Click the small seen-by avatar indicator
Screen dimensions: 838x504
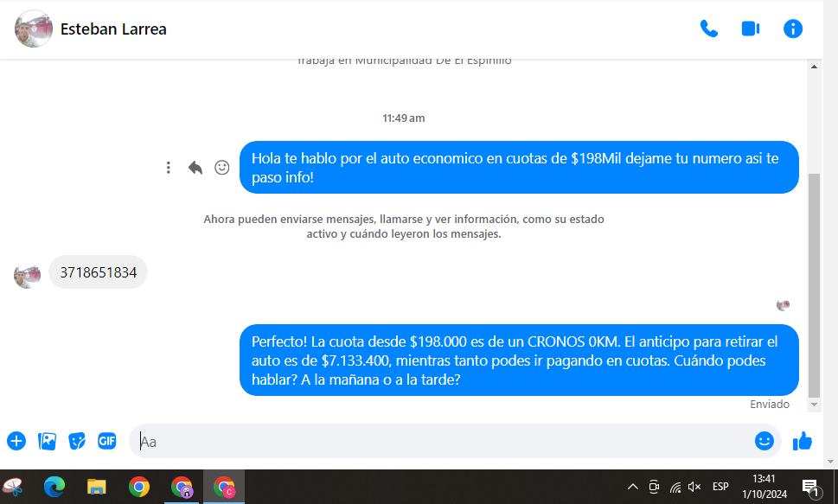(x=783, y=305)
